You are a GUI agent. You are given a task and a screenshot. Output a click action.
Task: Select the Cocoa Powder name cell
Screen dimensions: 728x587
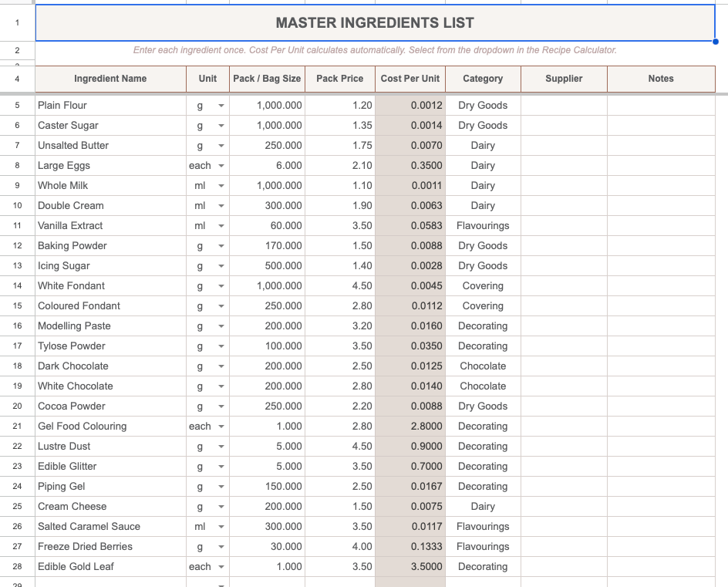110,407
